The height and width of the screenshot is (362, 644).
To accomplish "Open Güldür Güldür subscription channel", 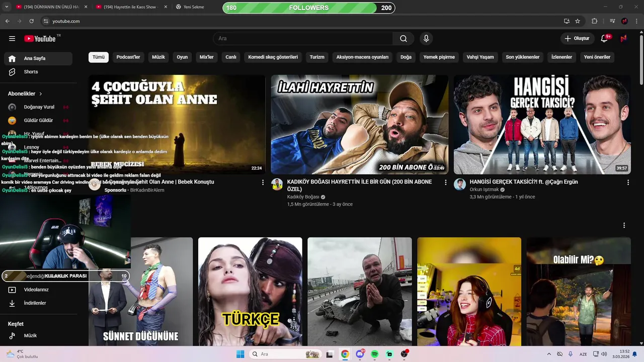I will pos(38,121).
